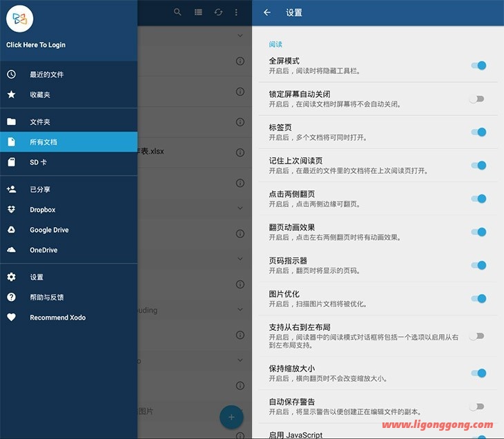
Task: Open 设置 from the drawer
Action: point(69,277)
